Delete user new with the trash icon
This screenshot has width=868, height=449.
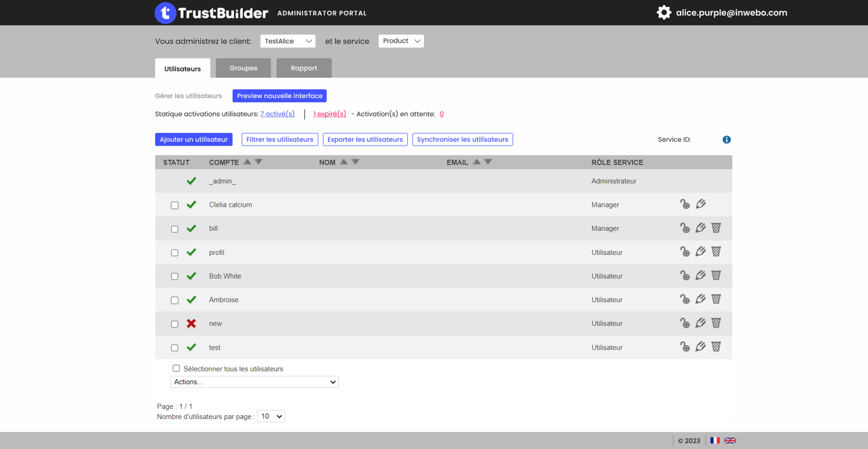[x=715, y=322]
